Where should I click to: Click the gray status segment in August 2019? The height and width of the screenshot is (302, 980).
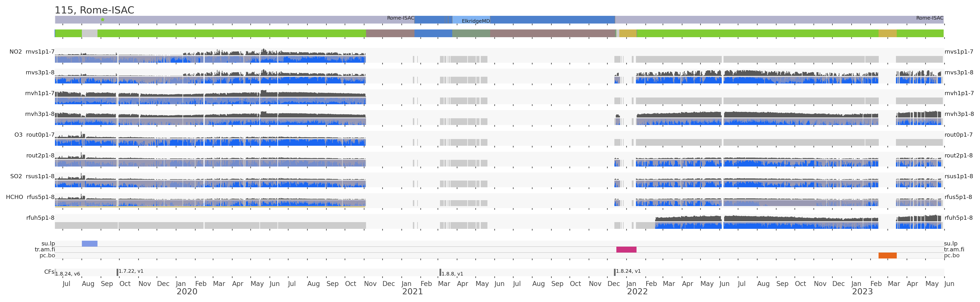pyautogui.click(x=89, y=33)
